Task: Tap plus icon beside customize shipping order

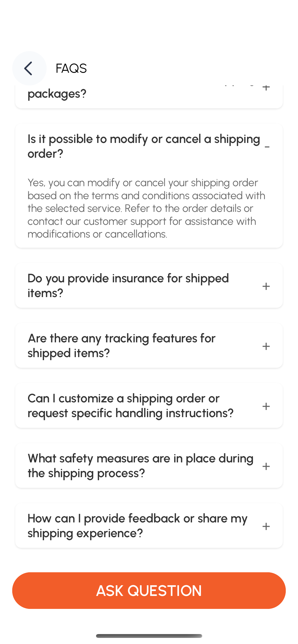Action: 266,406
